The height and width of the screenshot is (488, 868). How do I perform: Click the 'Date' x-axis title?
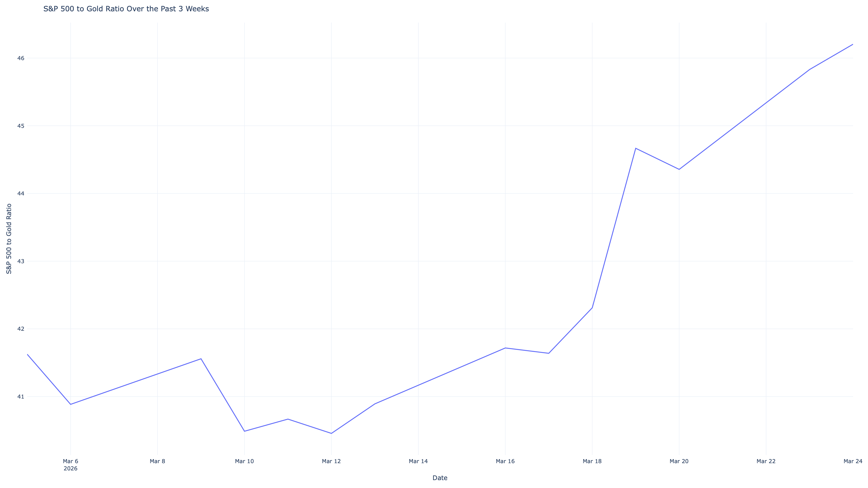pos(440,478)
